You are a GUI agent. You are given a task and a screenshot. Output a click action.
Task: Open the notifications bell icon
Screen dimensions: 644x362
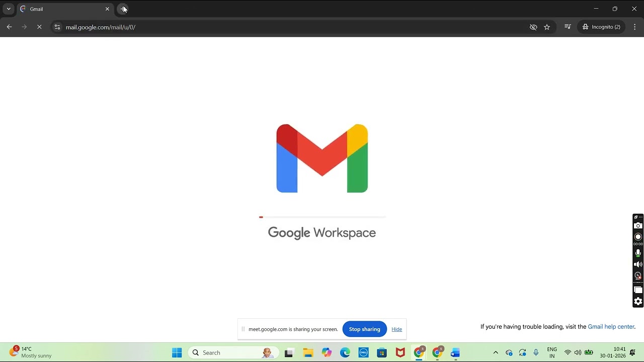tap(633, 353)
